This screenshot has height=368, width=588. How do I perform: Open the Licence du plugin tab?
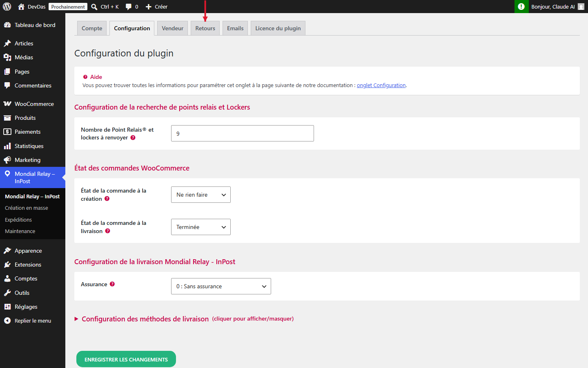pyautogui.click(x=278, y=28)
